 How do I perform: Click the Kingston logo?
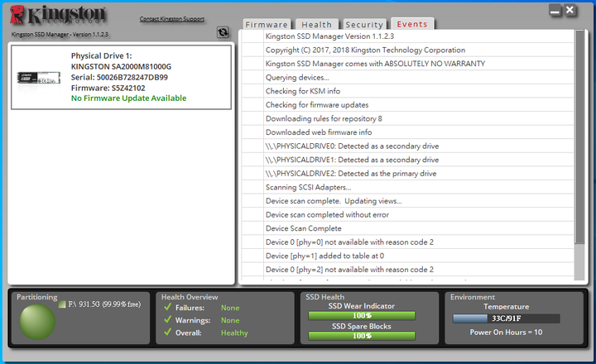[58, 16]
